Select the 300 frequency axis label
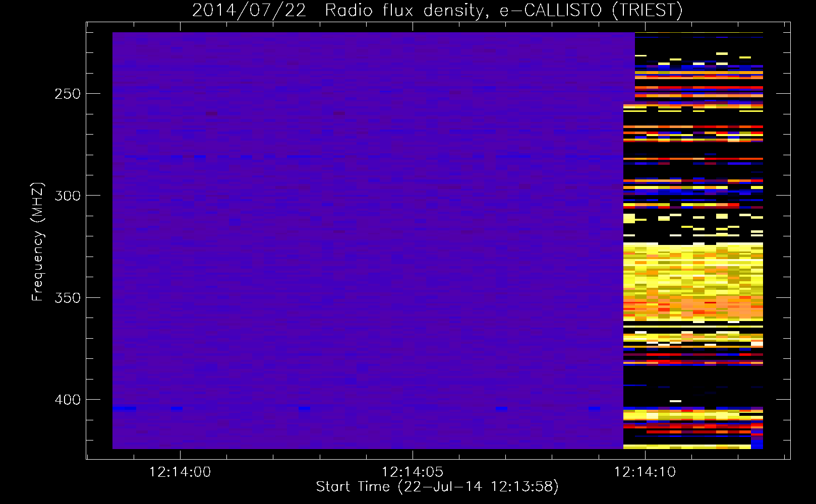This screenshot has width=816, height=504. [68, 196]
